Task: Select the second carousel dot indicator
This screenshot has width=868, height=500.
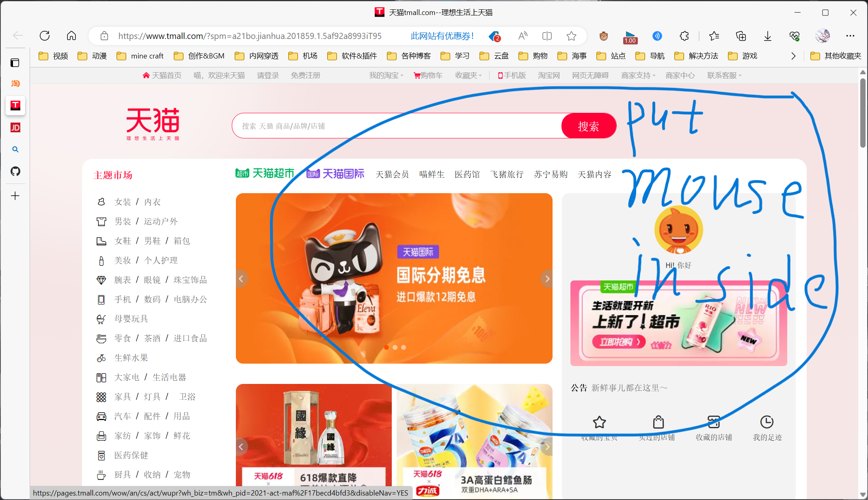Action: click(395, 347)
